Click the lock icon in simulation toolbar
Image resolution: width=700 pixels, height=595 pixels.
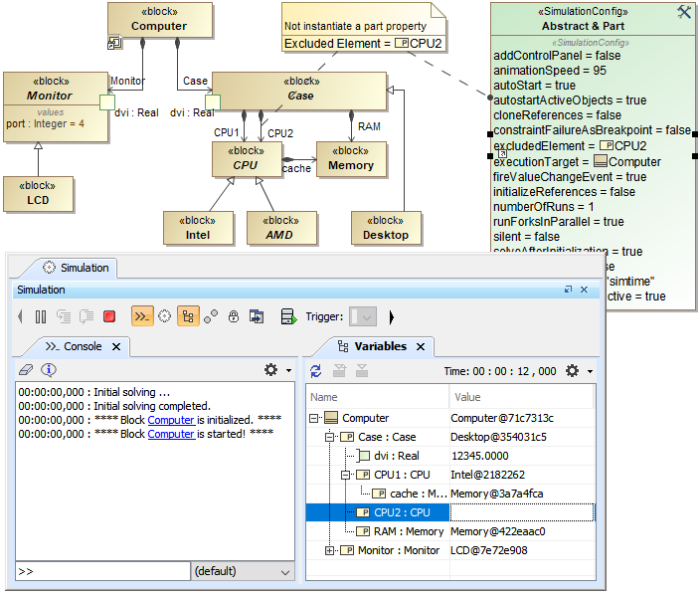[234, 317]
